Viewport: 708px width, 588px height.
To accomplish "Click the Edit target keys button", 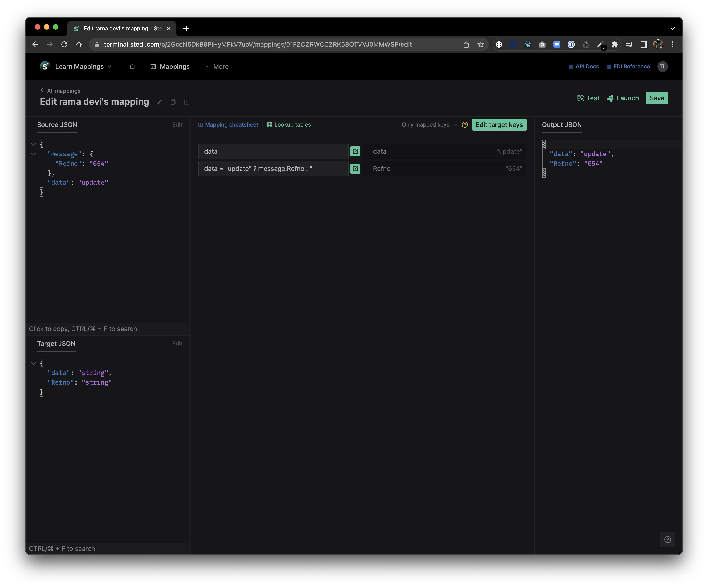I will [499, 125].
